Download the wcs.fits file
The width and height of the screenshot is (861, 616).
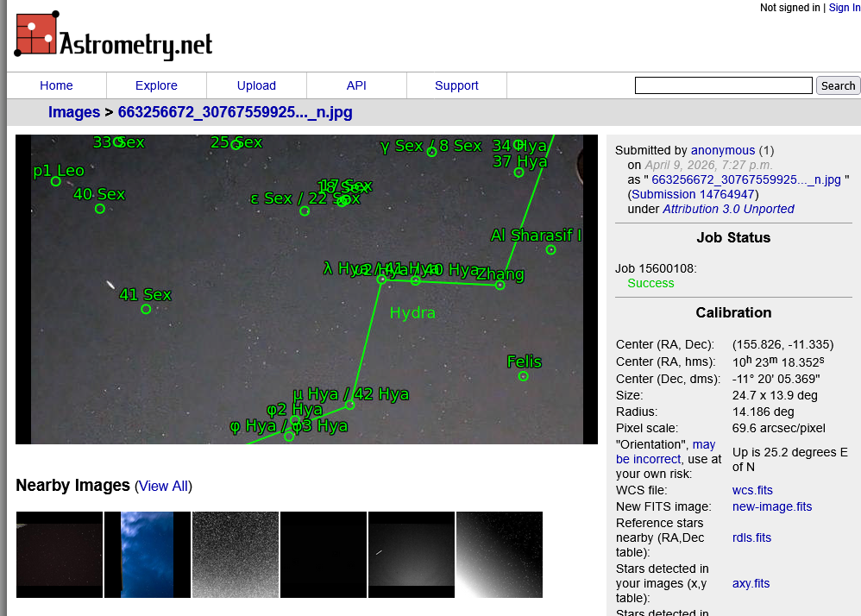click(x=752, y=490)
